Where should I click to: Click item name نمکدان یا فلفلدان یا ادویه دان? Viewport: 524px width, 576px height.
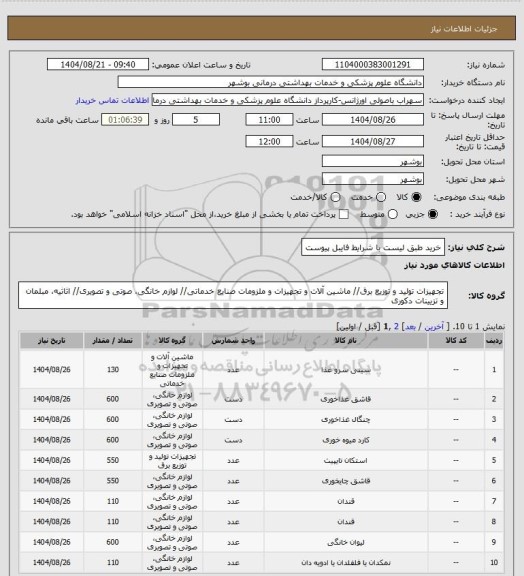pyautogui.click(x=345, y=562)
